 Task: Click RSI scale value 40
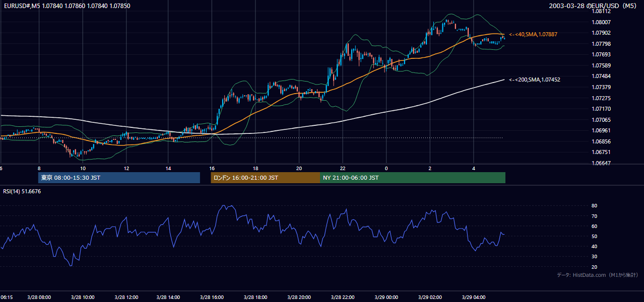click(594, 246)
